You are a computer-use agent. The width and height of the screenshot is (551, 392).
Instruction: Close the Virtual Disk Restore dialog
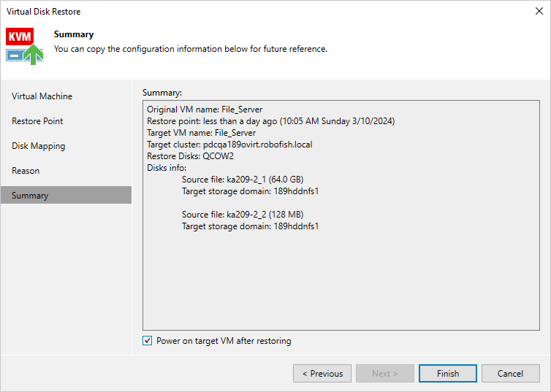537,12
